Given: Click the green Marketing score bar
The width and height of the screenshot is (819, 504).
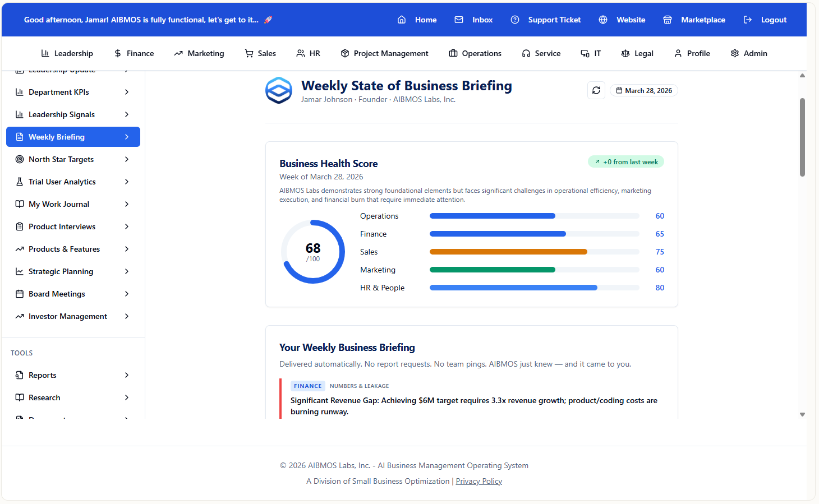Looking at the screenshot, I should (x=493, y=270).
